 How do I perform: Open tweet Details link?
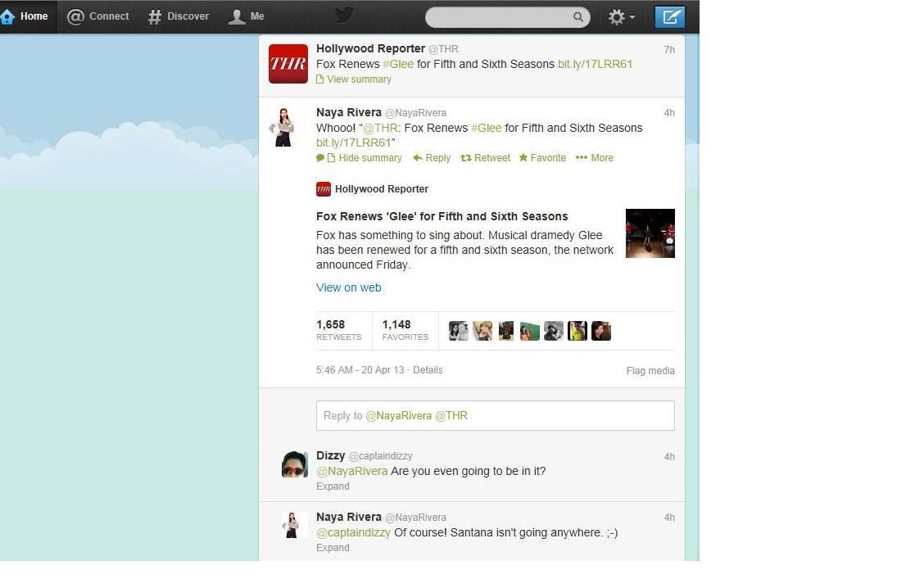428,370
